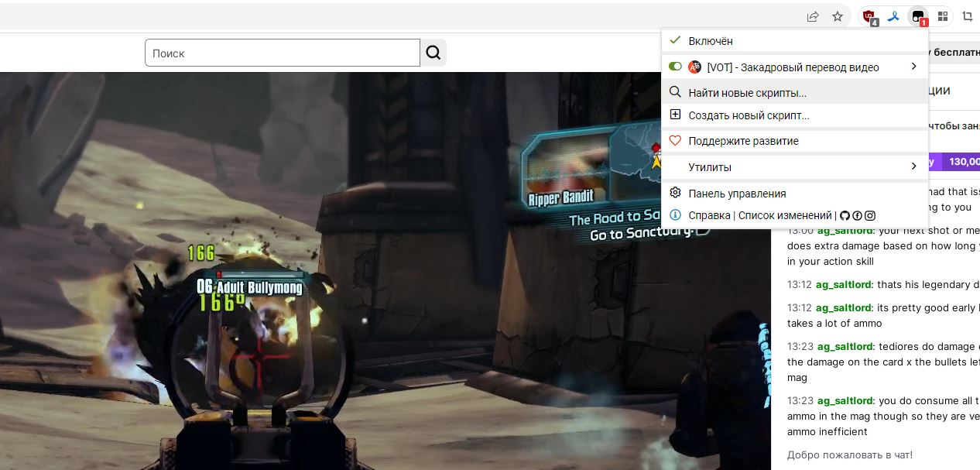
Task: Toggle the Включён enabled checkmark
Action: (x=675, y=41)
